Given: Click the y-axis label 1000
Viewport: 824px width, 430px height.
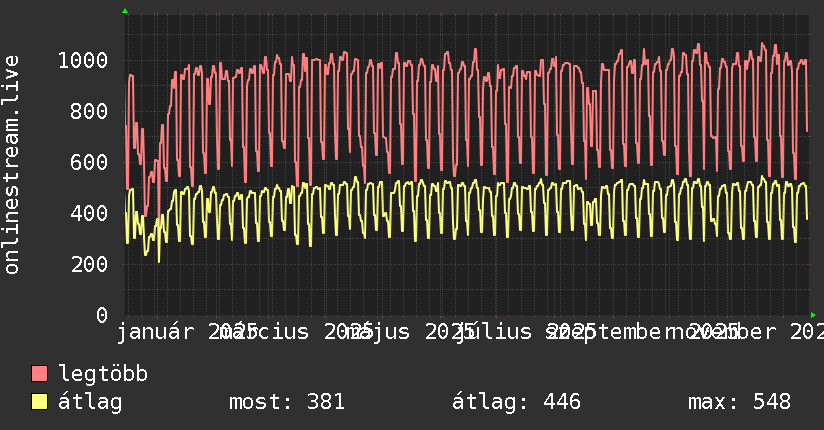Looking at the screenshot, I should [x=83, y=60].
